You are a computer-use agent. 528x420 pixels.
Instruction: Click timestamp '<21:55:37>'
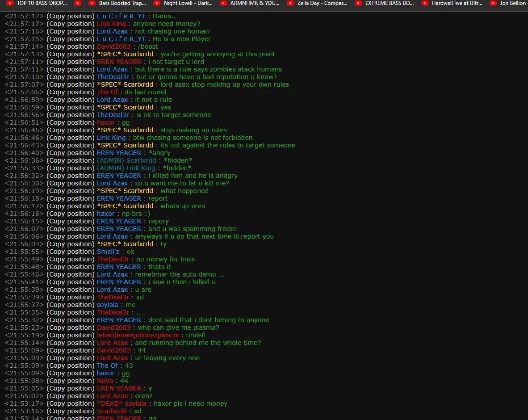click(x=24, y=305)
